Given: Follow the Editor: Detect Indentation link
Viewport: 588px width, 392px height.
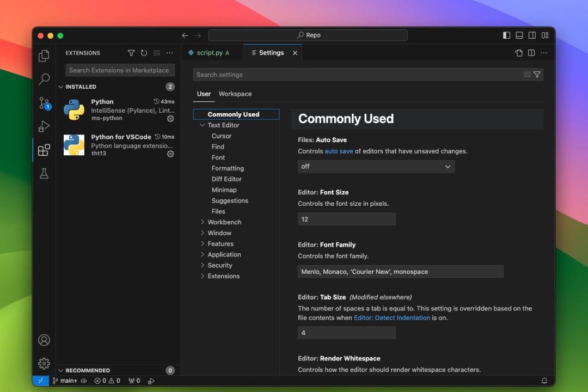Looking at the screenshot, I should tap(392, 318).
